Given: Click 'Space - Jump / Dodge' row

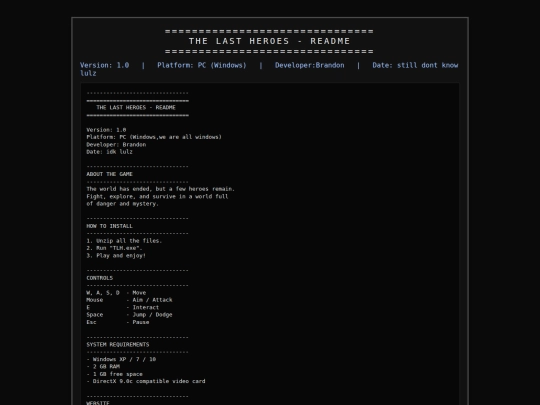Looking at the screenshot, I should click(x=129, y=315).
